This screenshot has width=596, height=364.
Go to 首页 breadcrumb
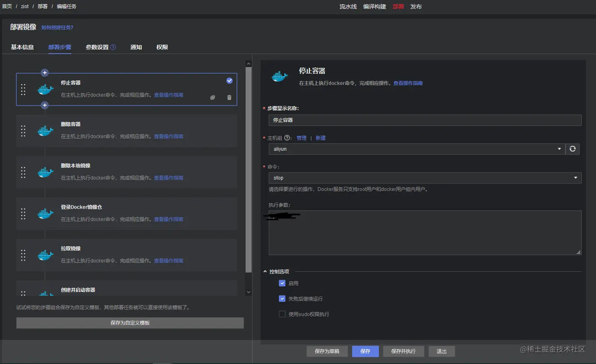[x=7, y=6]
